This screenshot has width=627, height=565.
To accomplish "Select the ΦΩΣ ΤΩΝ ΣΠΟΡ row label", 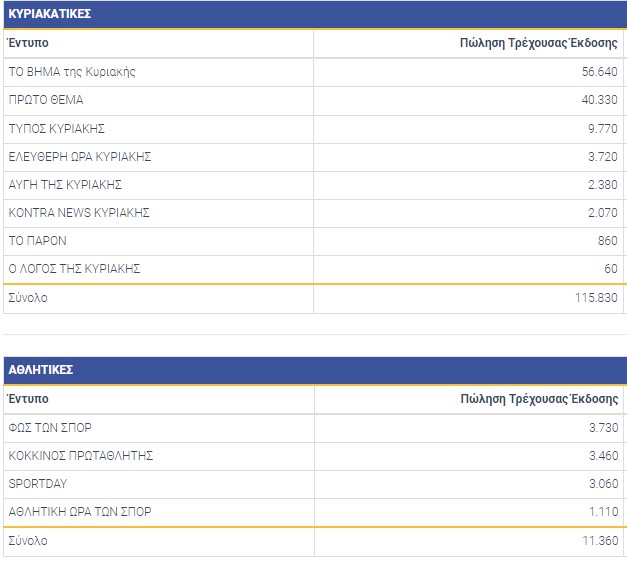I will [x=50, y=428].
